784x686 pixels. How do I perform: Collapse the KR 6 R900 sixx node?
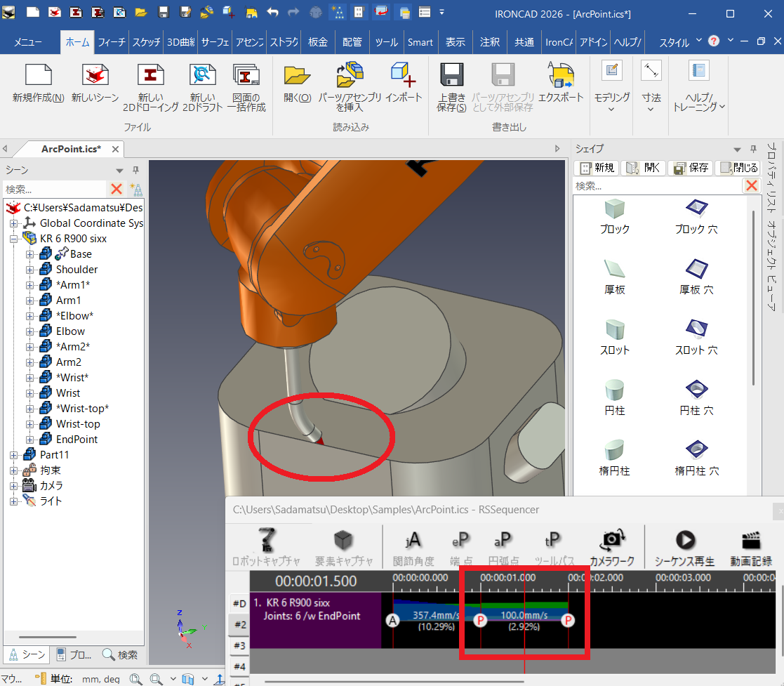click(x=14, y=239)
